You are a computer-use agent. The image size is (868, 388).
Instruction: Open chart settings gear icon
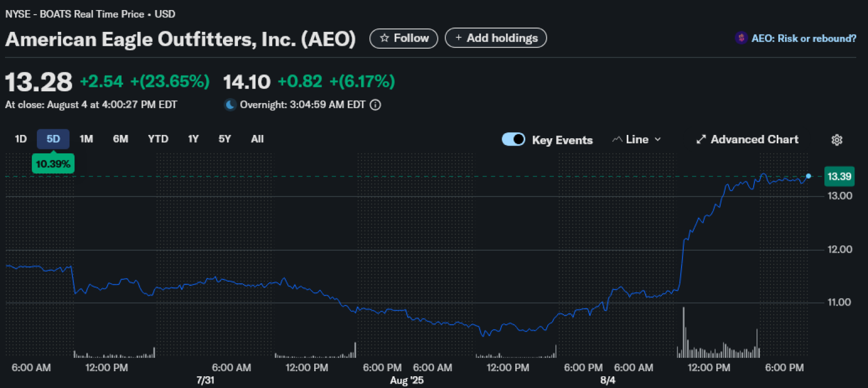(837, 140)
